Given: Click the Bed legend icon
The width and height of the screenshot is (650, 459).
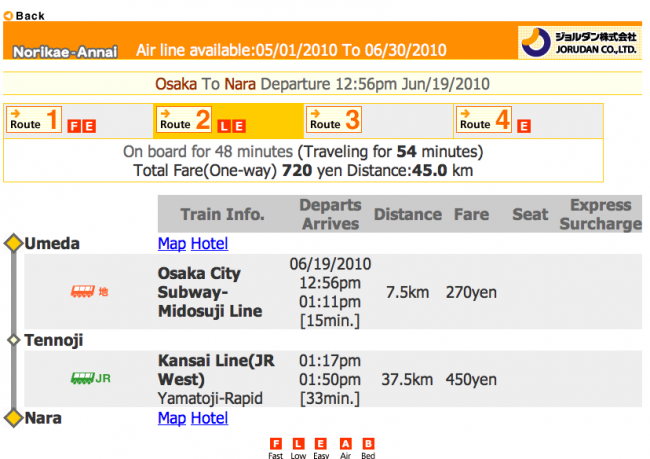Looking at the screenshot, I should [368, 443].
